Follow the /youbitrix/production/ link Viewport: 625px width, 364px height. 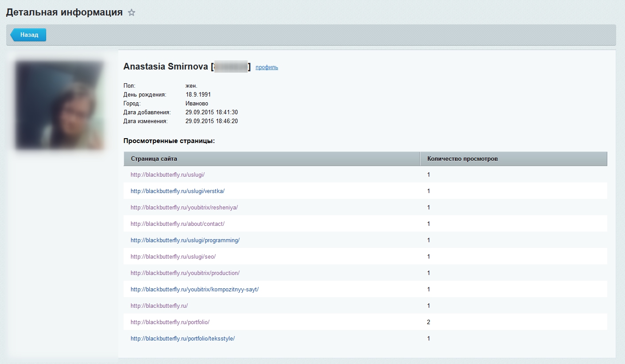click(185, 273)
